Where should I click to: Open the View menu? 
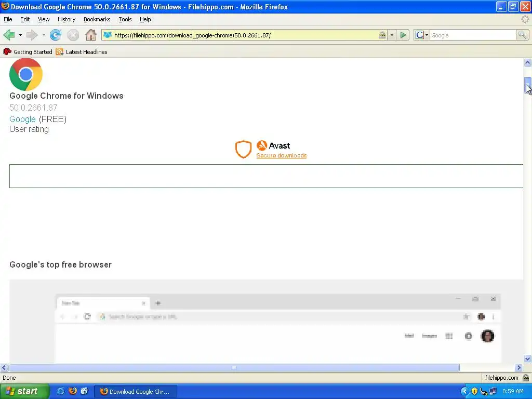click(44, 19)
